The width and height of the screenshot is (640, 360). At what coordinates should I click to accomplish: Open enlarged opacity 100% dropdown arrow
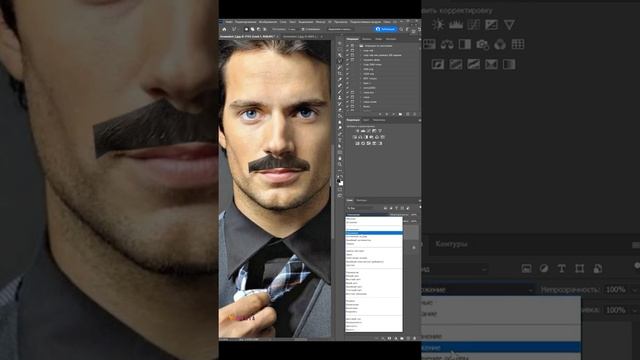635,290
